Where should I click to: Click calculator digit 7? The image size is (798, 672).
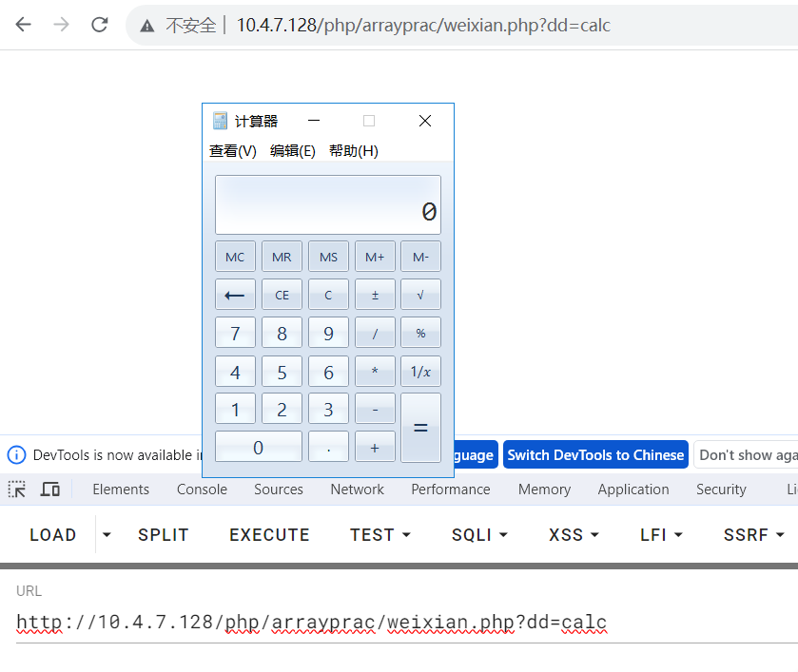235,333
